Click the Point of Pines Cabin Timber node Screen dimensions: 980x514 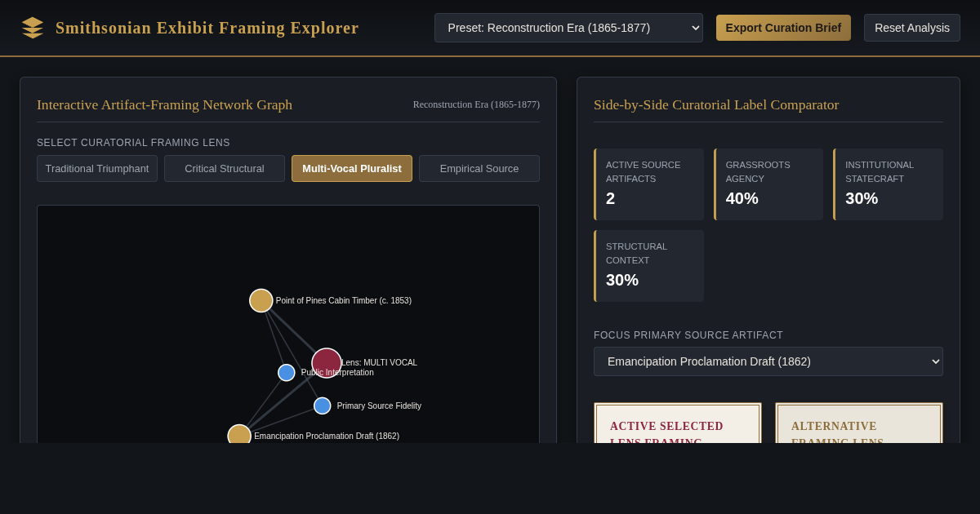point(261,300)
